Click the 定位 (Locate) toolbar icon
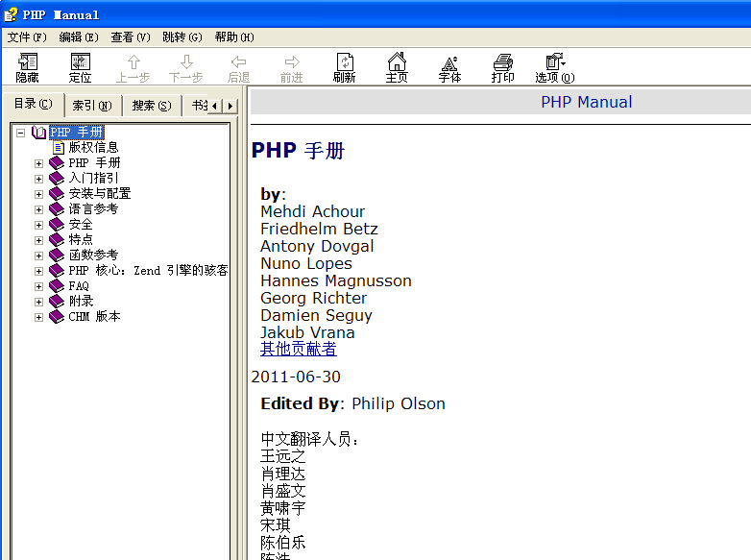This screenshot has height=560, width=751. (81, 61)
